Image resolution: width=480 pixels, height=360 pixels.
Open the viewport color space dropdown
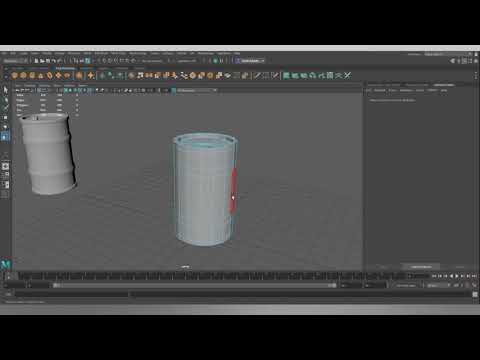197,90
